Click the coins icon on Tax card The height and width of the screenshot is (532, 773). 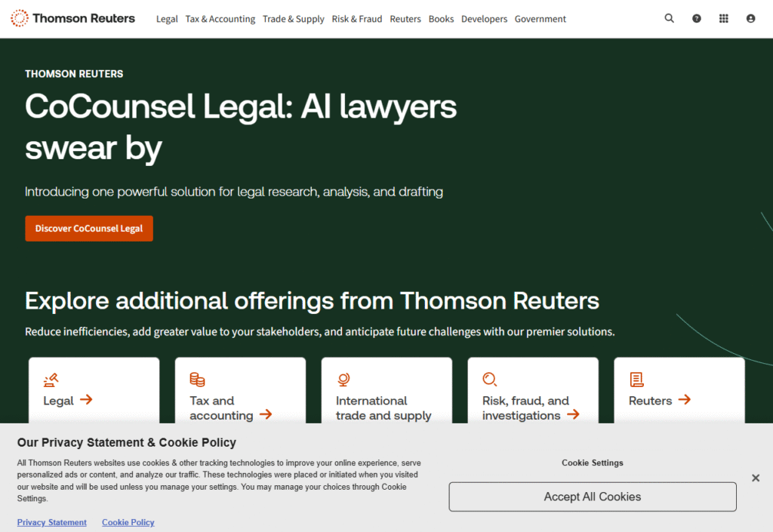point(197,380)
